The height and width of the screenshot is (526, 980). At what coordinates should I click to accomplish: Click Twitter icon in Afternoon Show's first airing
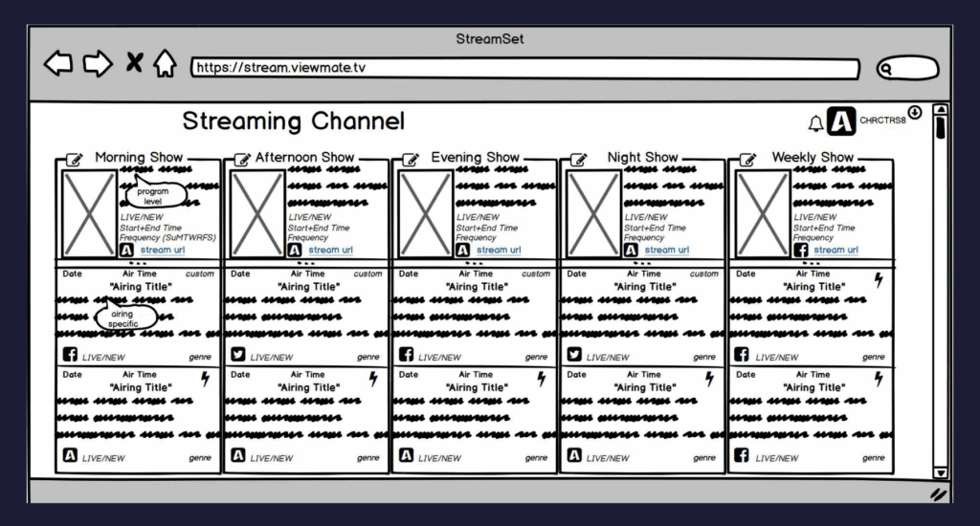click(x=238, y=355)
